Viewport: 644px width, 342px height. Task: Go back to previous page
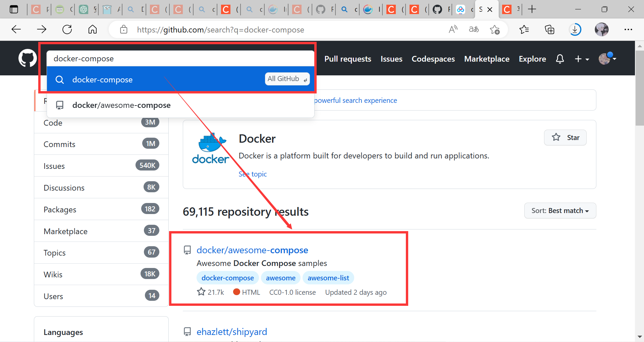click(x=16, y=29)
